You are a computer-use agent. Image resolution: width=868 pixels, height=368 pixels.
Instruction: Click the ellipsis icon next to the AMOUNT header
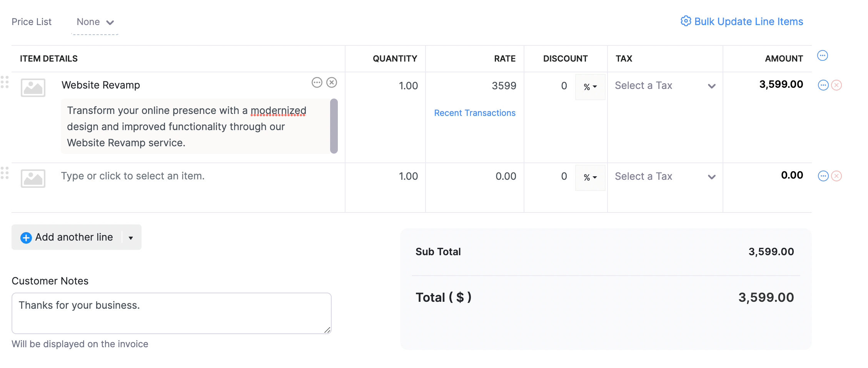[x=823, y=55]
